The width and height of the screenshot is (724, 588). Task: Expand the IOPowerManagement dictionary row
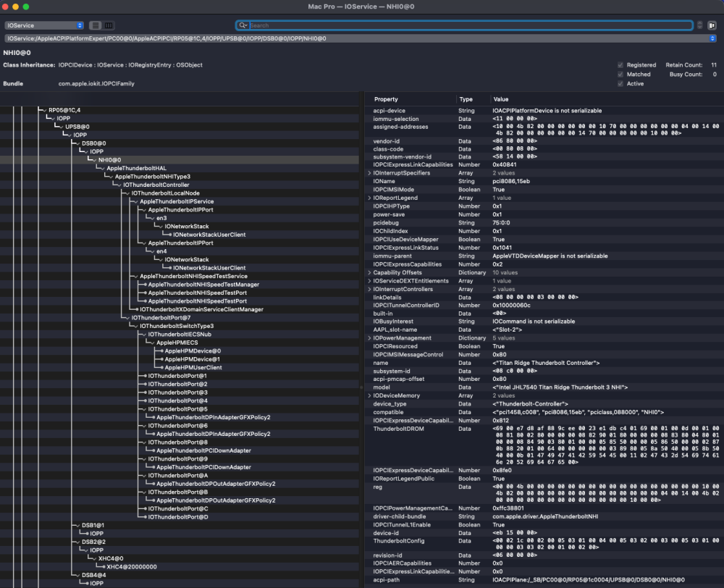click(x=369, y=338)
